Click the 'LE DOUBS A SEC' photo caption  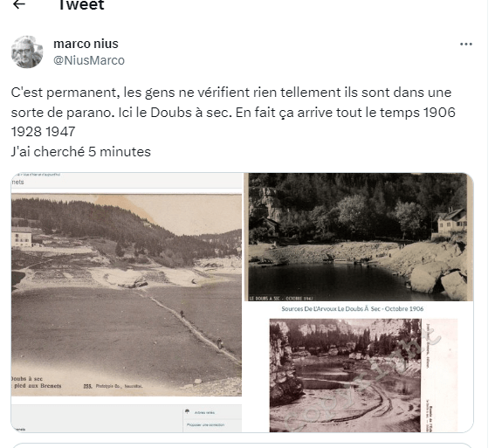281,298
